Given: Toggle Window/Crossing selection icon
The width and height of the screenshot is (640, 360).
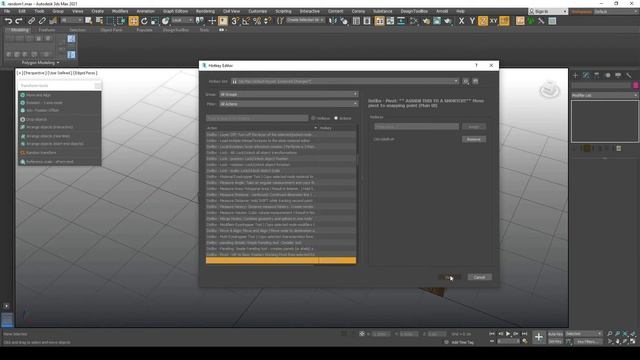Looking at the screenshot, I should pos(121,21).
